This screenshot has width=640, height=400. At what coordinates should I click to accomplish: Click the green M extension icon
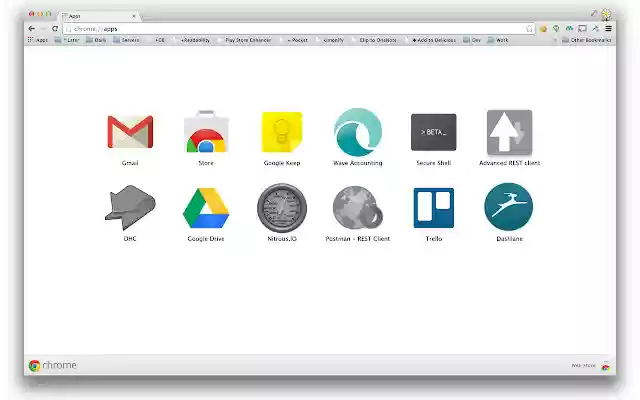(x=569, y=29)
